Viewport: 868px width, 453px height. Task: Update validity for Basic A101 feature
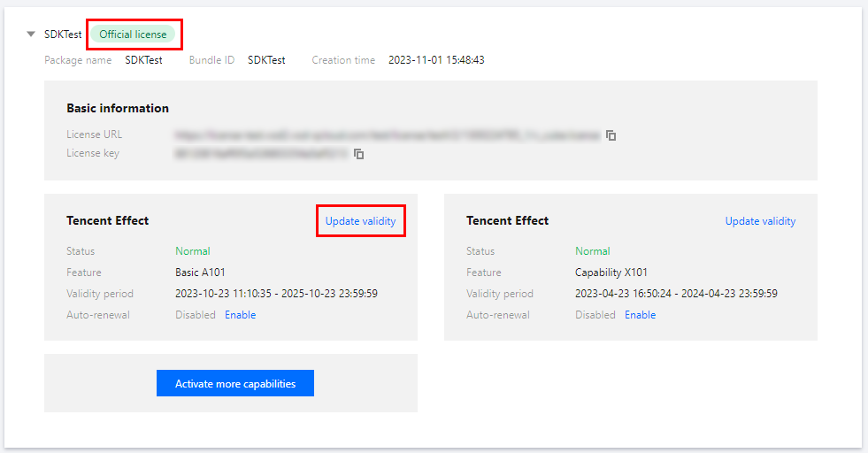(360, 221)
